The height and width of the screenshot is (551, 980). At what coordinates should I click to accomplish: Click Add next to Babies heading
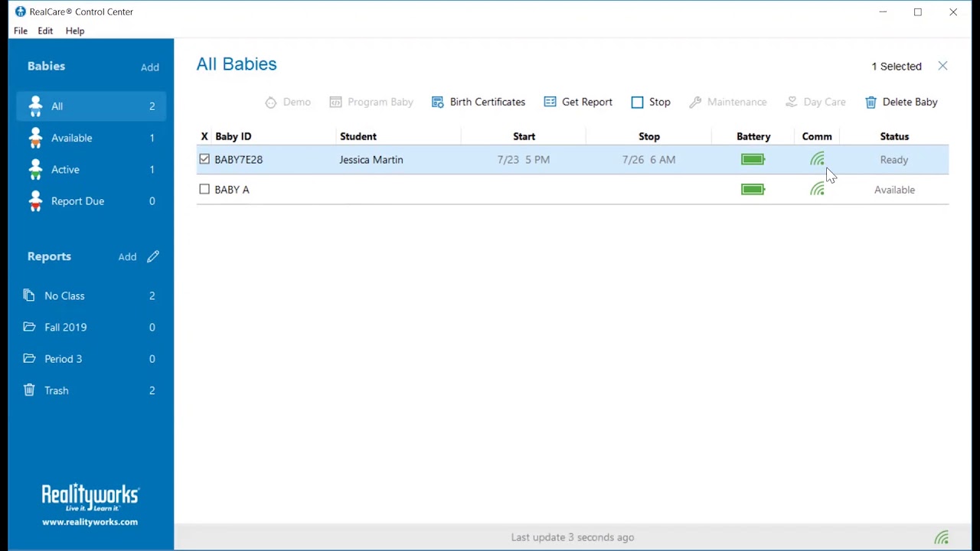[x=150, y=67]
